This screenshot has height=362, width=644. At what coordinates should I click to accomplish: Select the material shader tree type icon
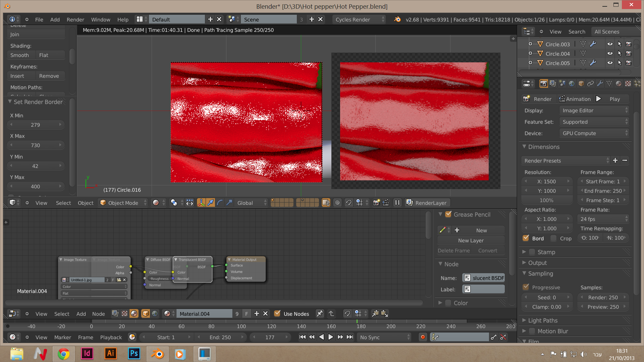tap(134, 314)
